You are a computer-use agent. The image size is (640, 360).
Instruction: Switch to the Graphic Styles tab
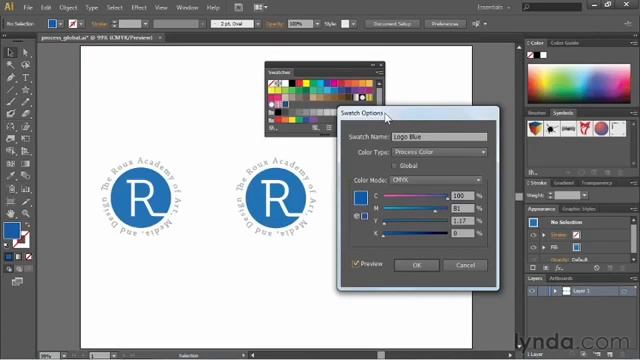coord(579,209)
